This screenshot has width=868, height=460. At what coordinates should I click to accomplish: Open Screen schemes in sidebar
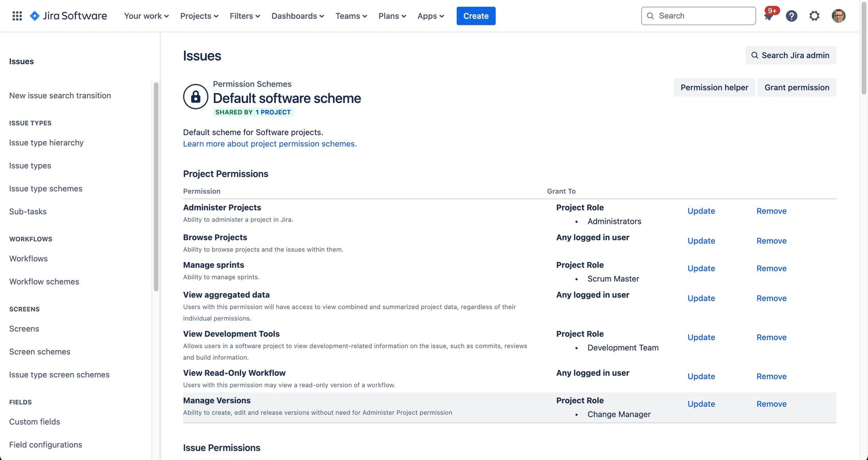(x=40, y=352)
